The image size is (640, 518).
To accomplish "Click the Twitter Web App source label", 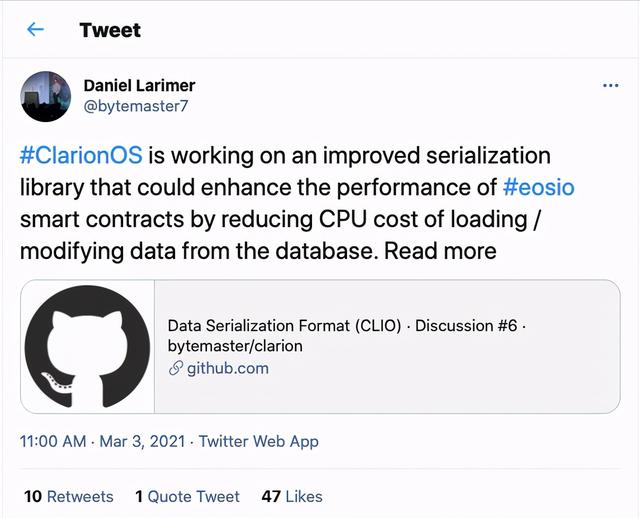I will 258,441.
